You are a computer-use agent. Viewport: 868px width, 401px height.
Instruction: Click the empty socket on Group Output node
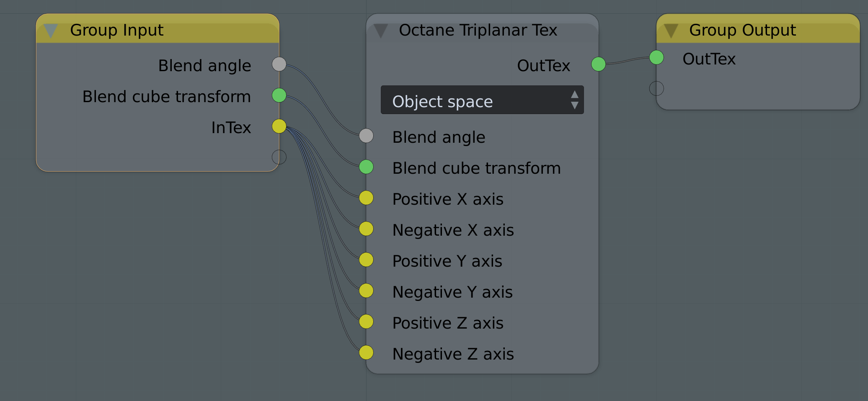tap(656, 88)
